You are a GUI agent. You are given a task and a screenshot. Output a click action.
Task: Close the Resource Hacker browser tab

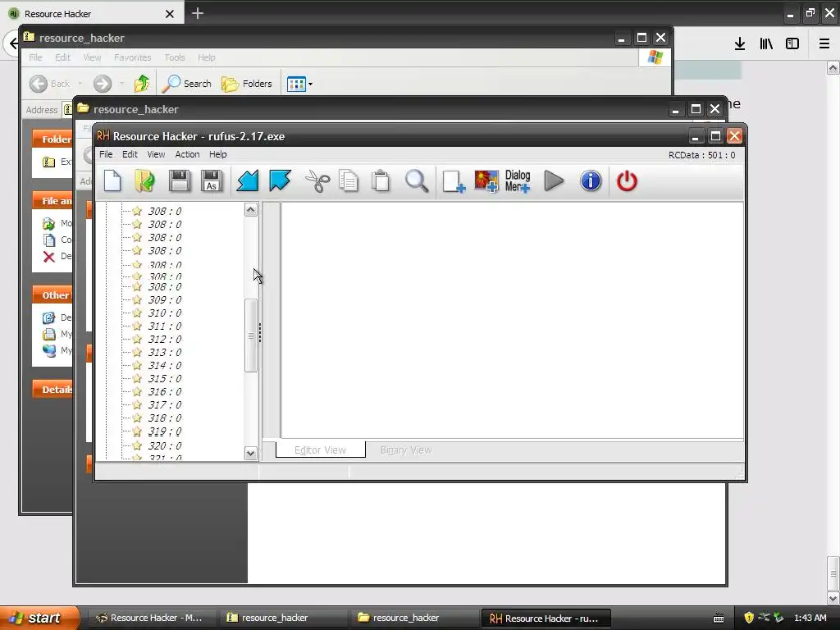169,14
